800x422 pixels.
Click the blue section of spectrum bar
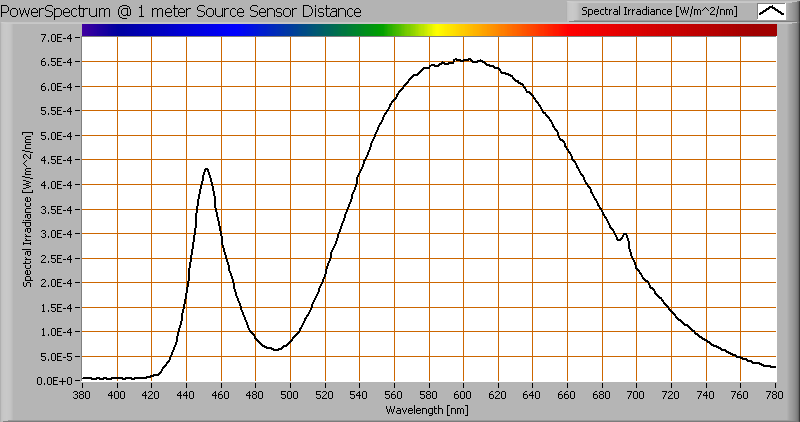(230, 30)
